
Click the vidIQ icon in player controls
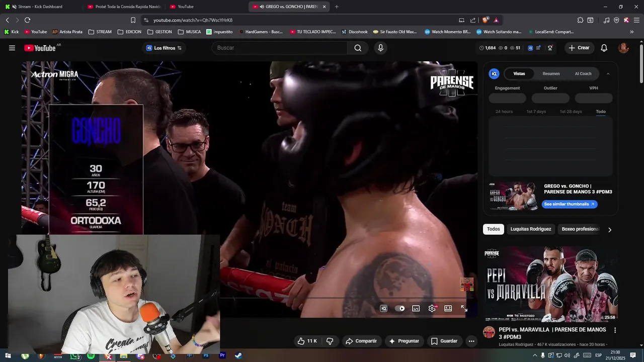pyautogui.click(x=384, y=308)
